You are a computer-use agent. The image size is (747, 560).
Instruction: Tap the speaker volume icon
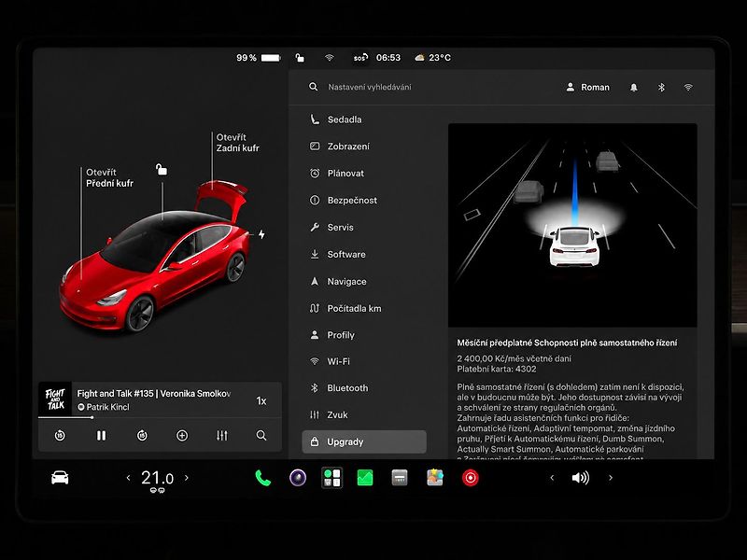click(580, 478)
